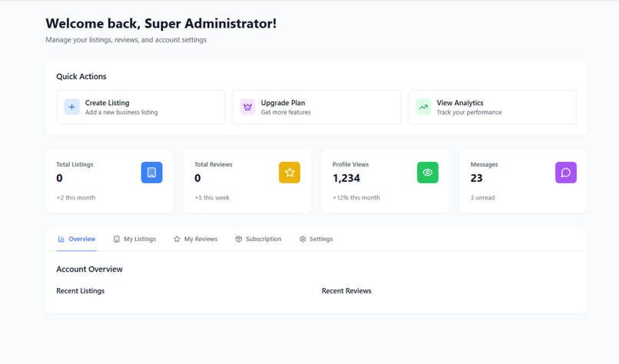Click the Total Listings label
Image resolution: width=619 pixels, height=364 pixels.
tap(74, 164)
